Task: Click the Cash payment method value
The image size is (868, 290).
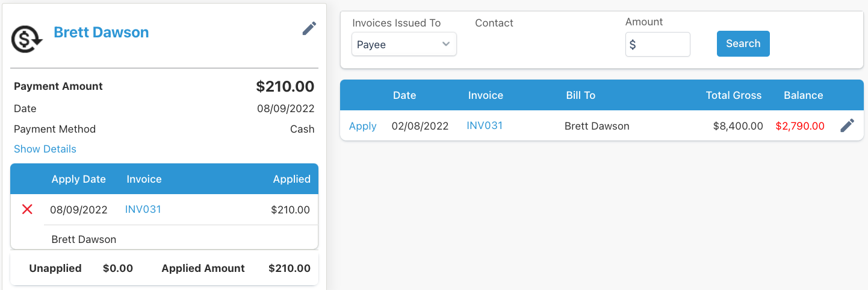Action: pos(302,129)
